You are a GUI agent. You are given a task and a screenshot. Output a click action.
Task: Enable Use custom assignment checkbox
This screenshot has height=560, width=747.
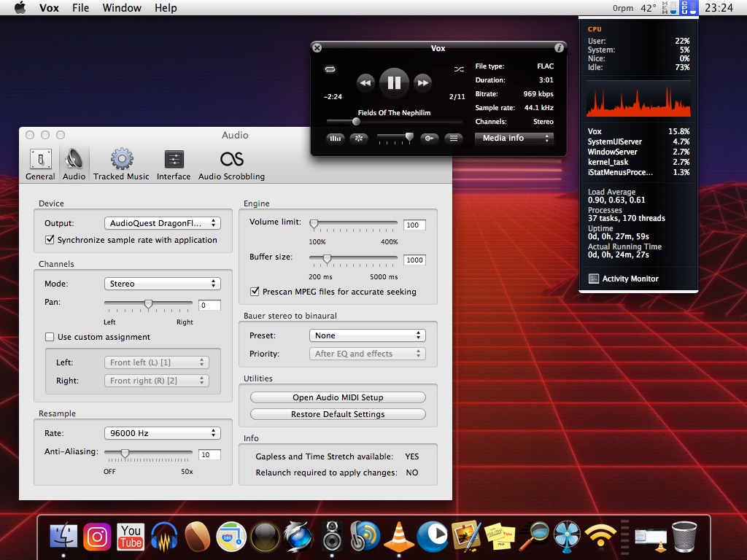50,337
